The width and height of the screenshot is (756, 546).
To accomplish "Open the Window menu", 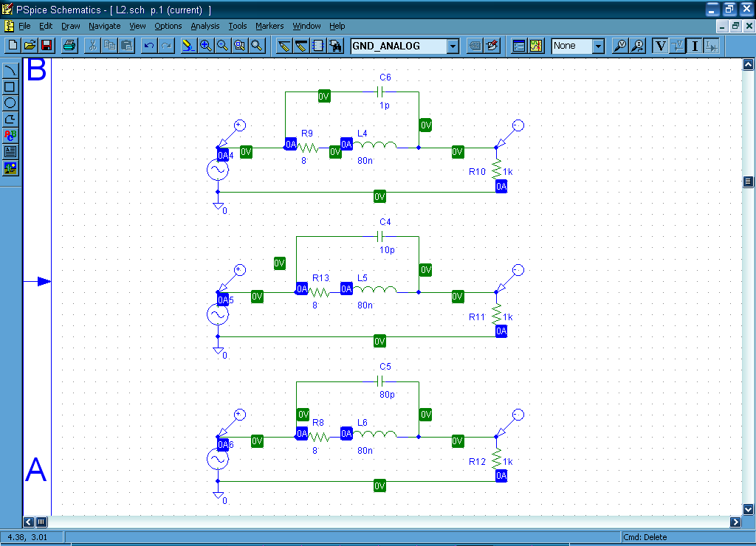I will [x=306, y=26].
